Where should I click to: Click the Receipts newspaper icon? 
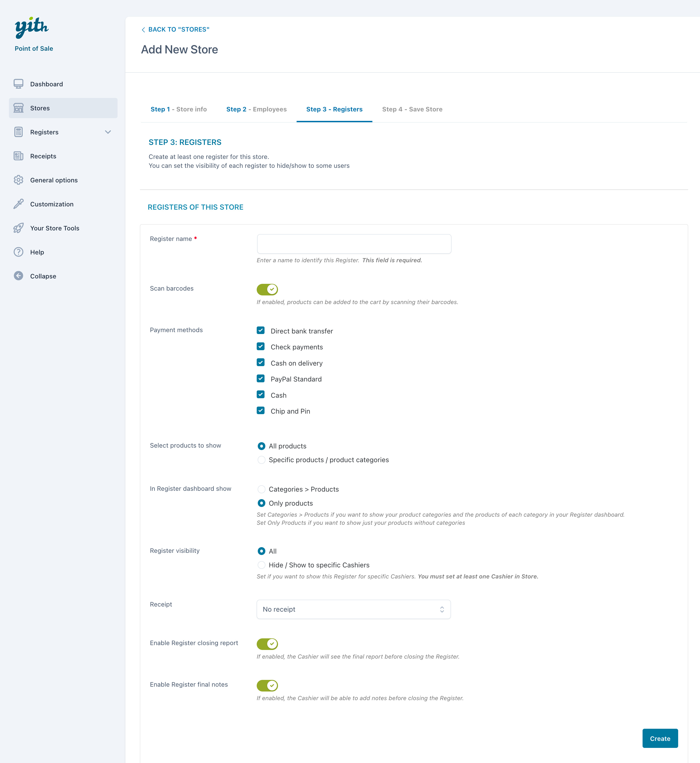coord(18,156)
